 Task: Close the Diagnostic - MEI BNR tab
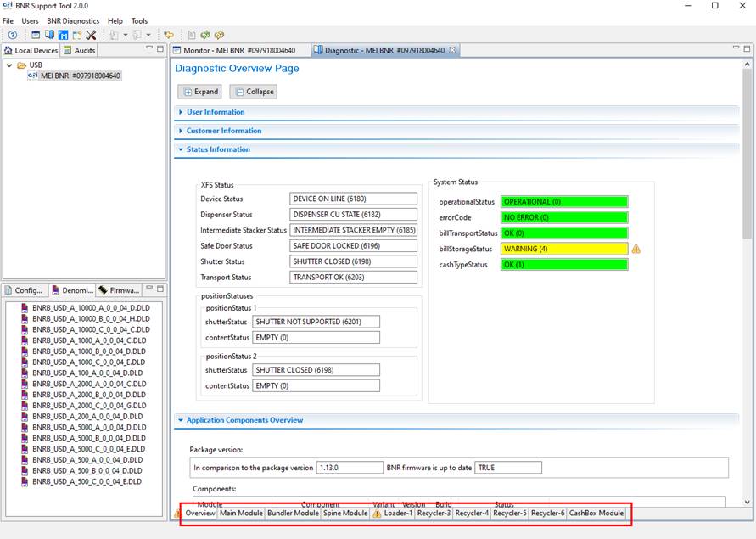[x=452, y=50]
